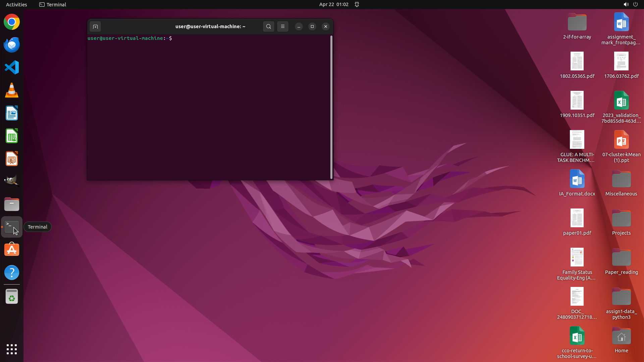This screenshot has width=644, height=362.
Task: Launch GIMP image editor
Action: tap(12, 181)
